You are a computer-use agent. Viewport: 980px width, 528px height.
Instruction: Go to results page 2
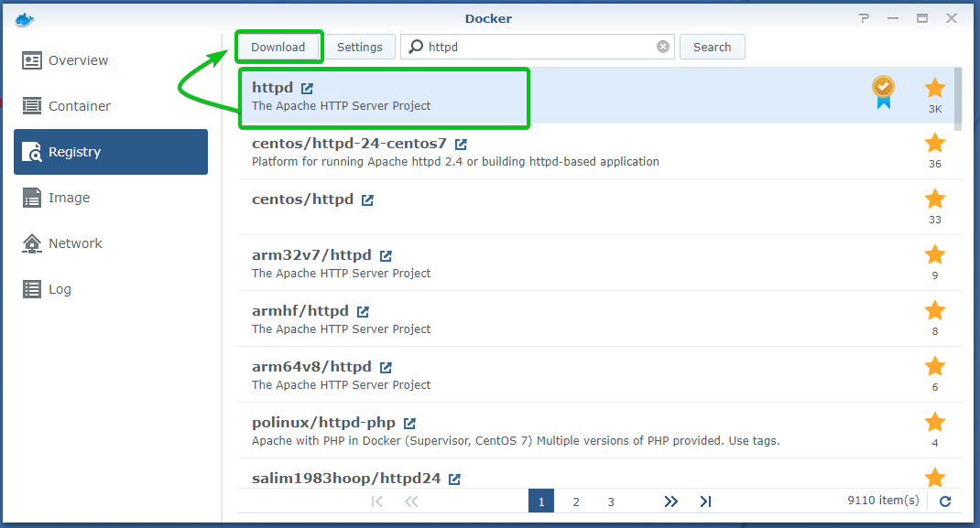pos(576,501)
